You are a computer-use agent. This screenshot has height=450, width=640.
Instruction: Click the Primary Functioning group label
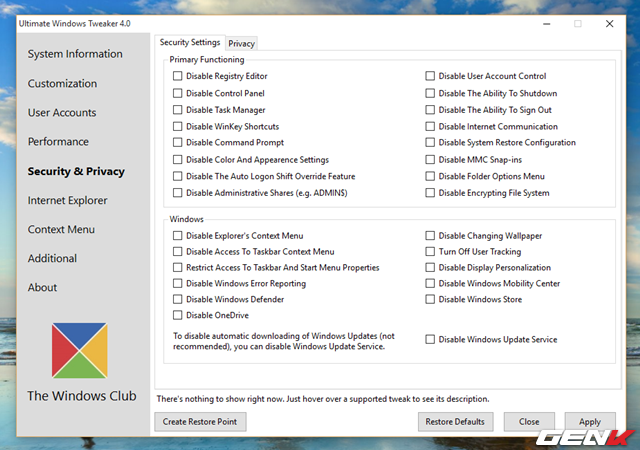tap(207, 60)
